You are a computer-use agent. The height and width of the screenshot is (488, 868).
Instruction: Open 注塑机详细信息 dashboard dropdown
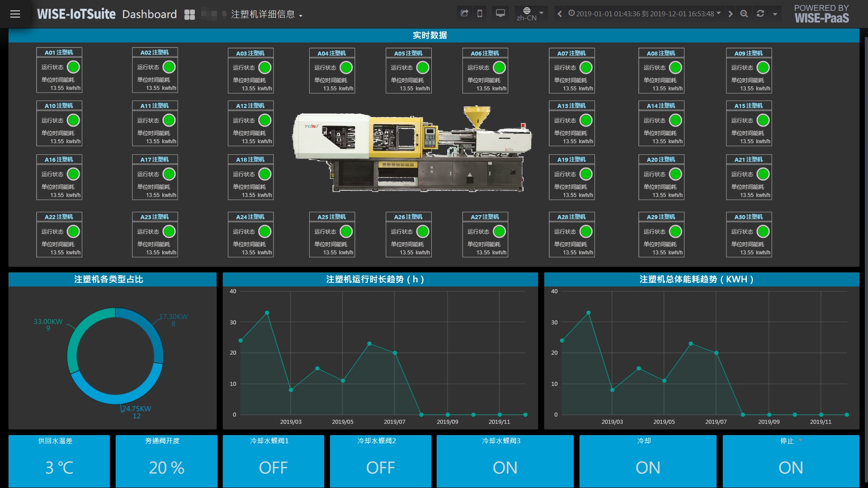point(266,14)
